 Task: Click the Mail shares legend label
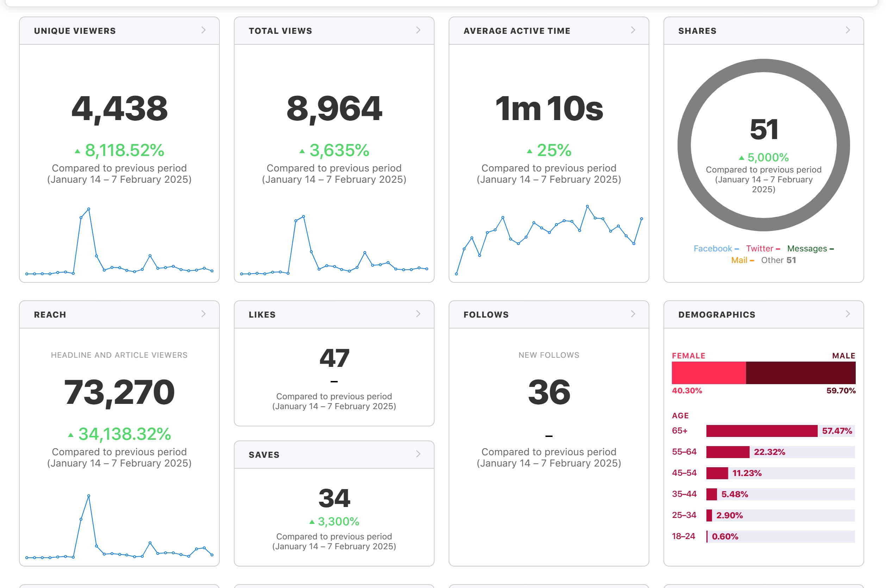(x=742, y=260)
